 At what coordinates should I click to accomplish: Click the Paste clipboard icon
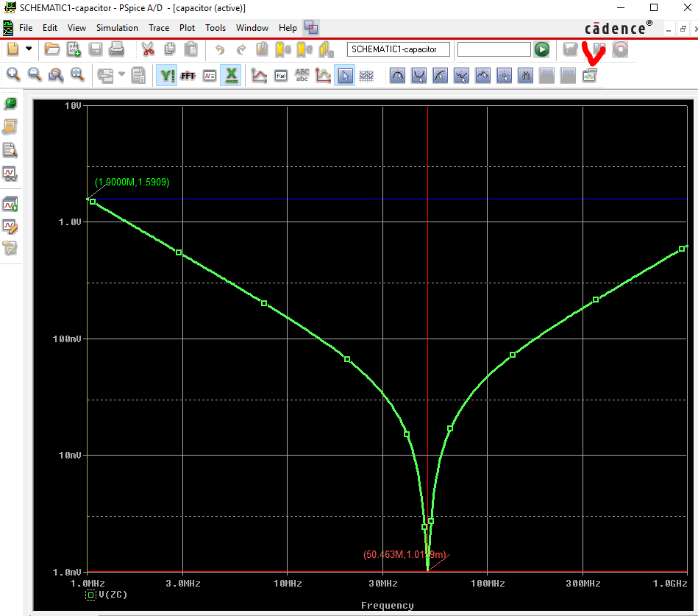point(191,49)
